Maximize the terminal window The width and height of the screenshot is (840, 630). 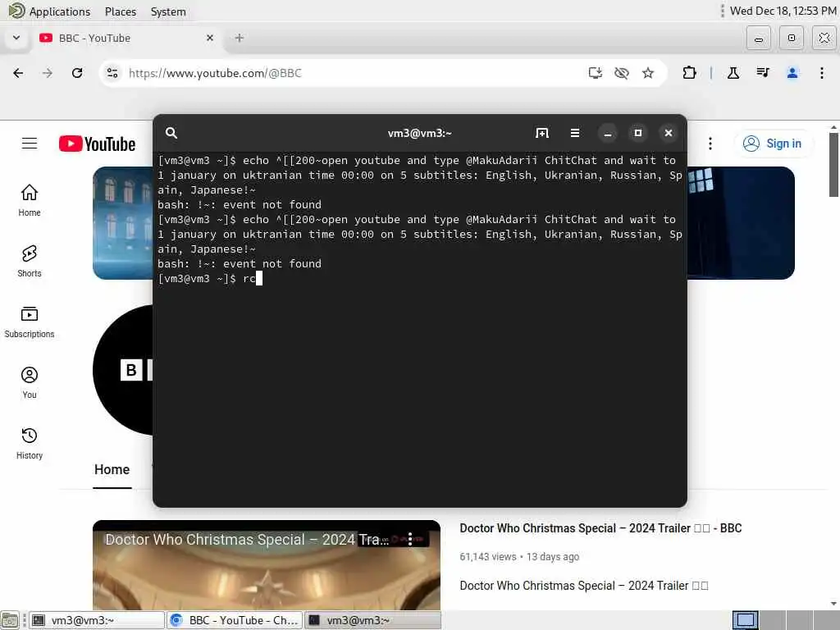638,133
